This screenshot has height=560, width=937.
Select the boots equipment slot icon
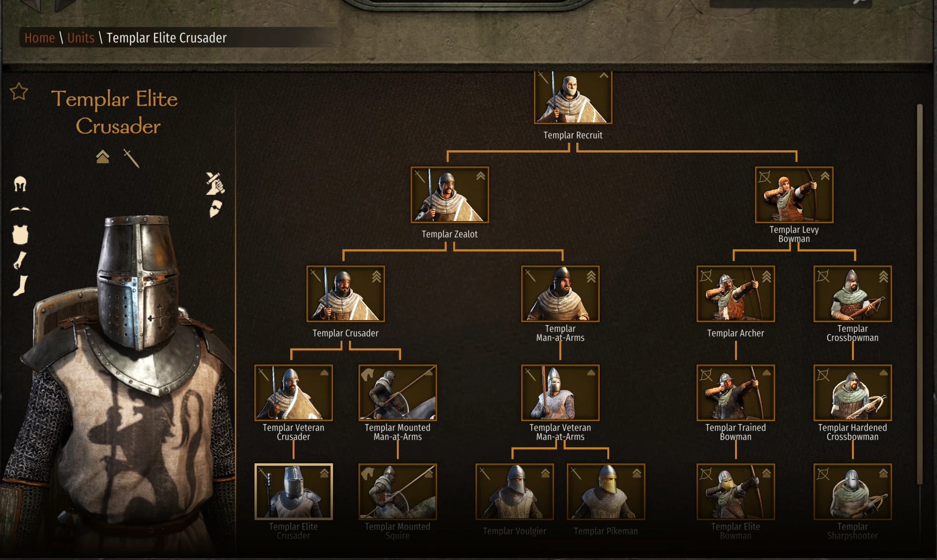point(20,285)
